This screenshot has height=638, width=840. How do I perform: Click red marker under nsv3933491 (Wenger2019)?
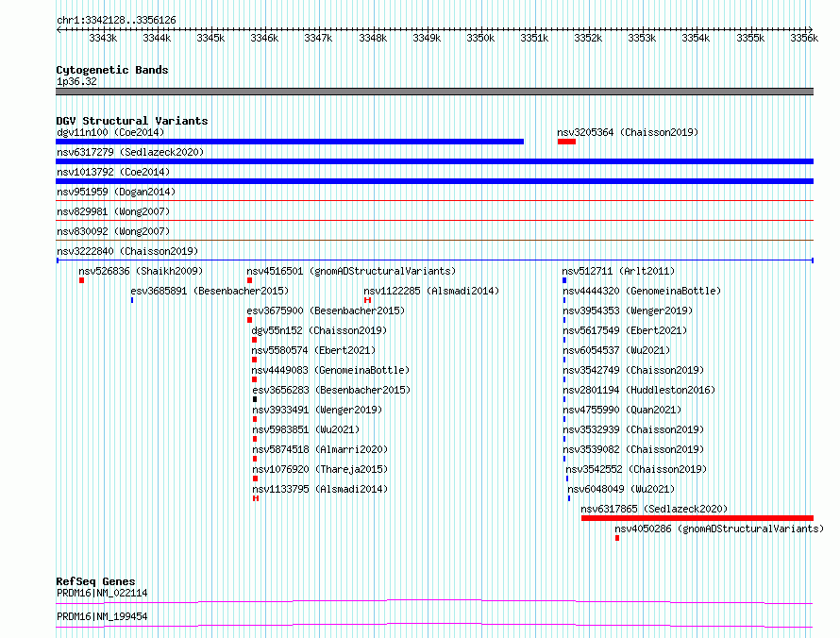pos(255,419)
